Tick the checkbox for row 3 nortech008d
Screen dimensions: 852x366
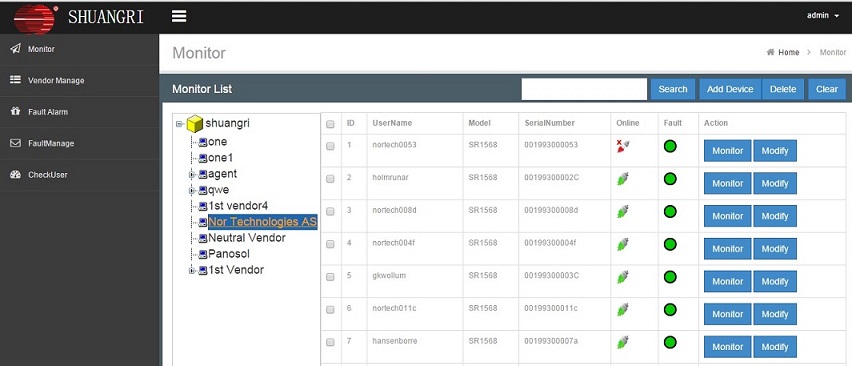pyautogui.click(x=330, y=212)
